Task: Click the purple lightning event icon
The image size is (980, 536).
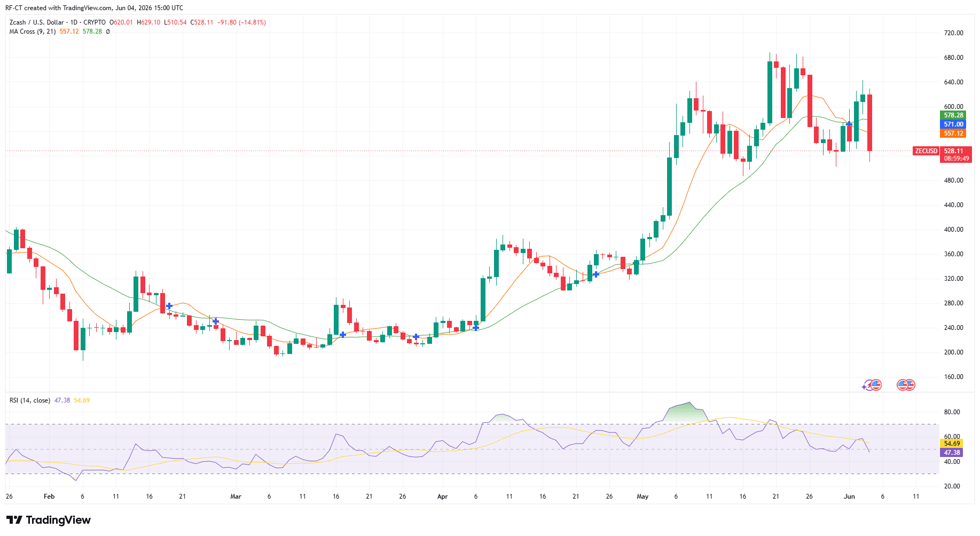Action: tap(866, 386)
